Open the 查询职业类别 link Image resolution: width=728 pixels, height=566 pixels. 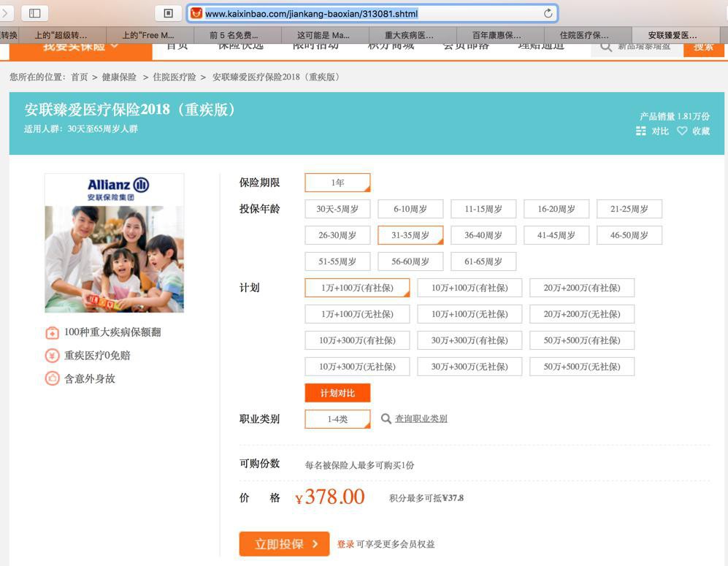tap(421, 418)
